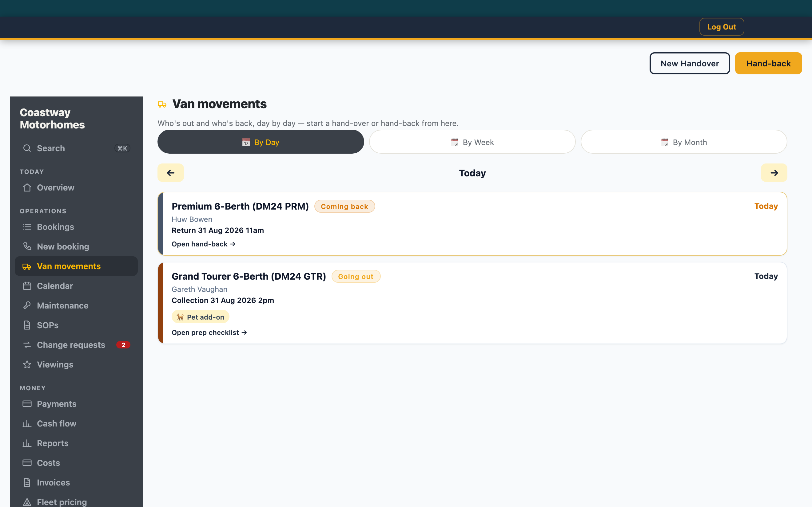Click the Overview home icon in sidebar
This screenshot has width=812, height=507.
tap(27, 187)
